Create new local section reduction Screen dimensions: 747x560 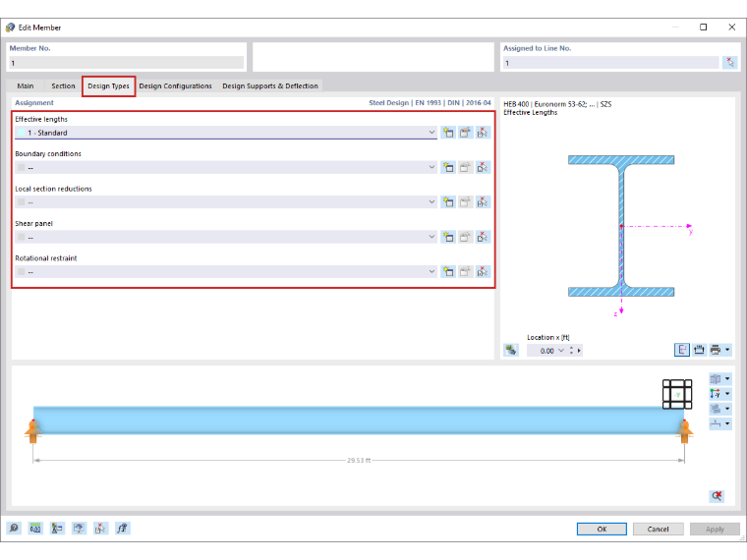pyautogui.click(x=448, y=202)
